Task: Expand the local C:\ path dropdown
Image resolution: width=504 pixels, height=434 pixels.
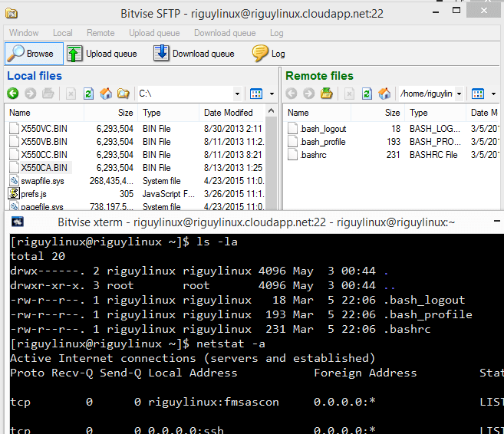Action: (x=236, y=94)
